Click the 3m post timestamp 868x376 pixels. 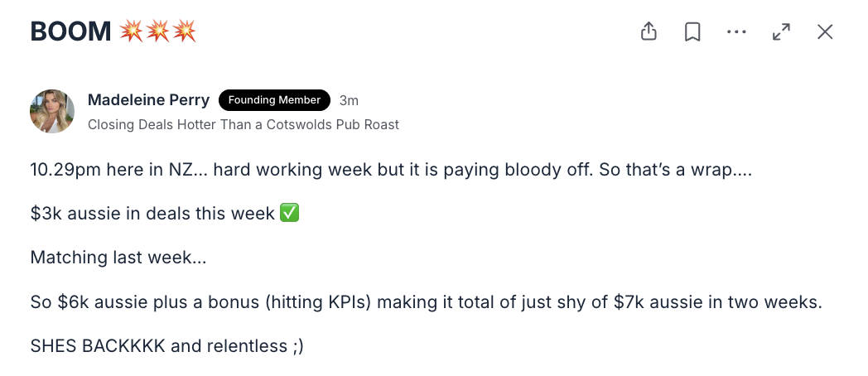point(349,101)
